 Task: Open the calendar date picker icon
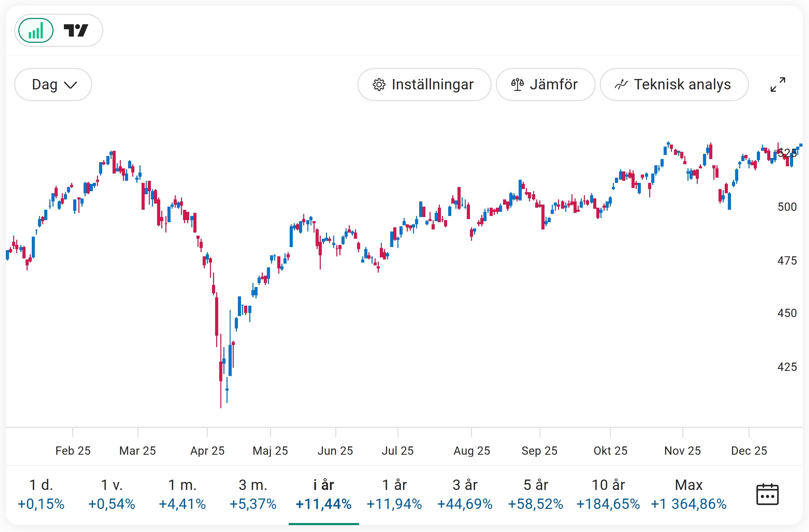point(767,494)
